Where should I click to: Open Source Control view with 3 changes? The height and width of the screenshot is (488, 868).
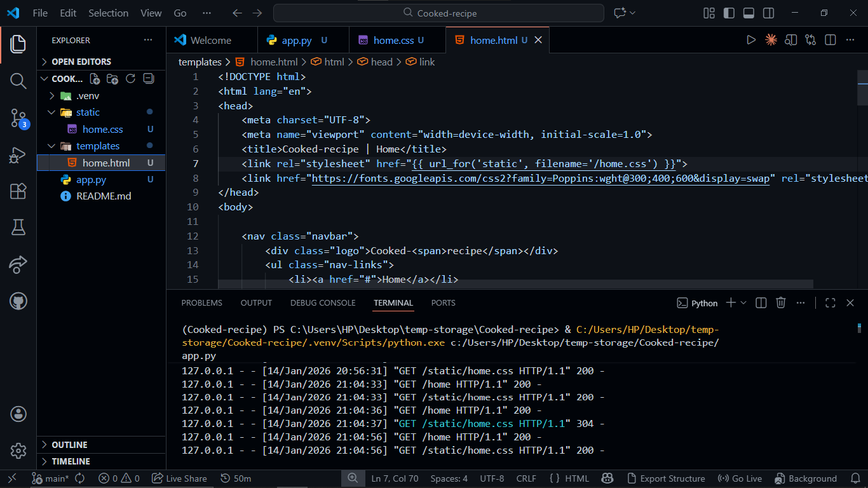[18, 118]
